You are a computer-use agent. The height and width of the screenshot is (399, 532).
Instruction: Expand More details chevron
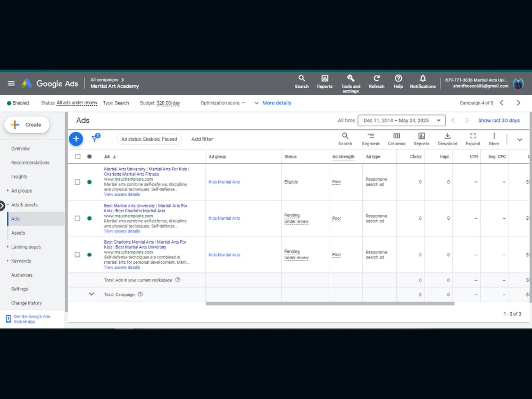[256, 103]
